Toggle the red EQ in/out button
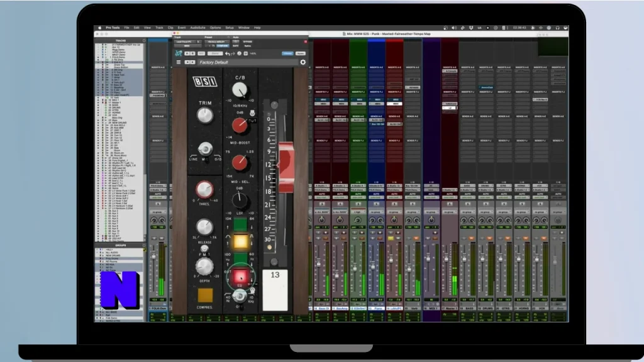This screenshot has width=644, height=362. tap(240, 277)
